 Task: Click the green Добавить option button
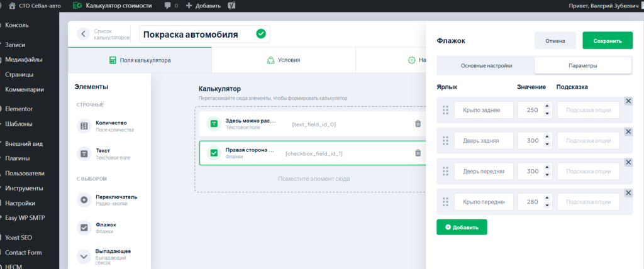coord(462,227)
